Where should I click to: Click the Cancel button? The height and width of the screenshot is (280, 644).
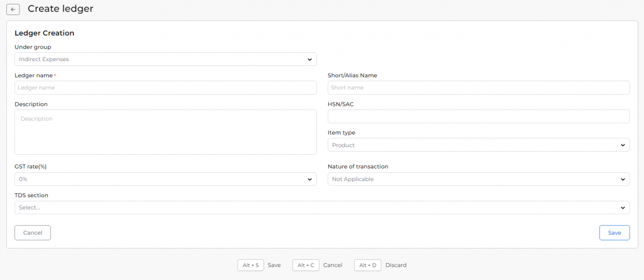pos(33,233)
